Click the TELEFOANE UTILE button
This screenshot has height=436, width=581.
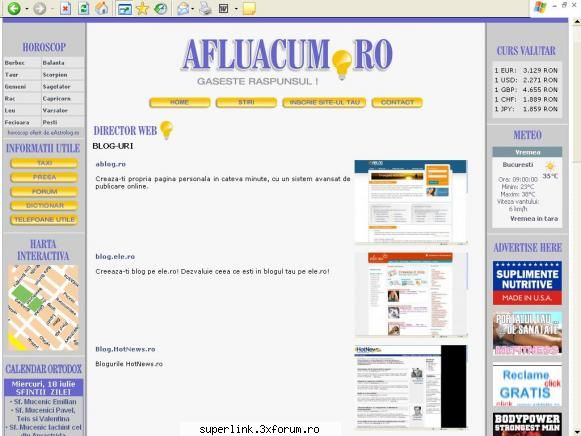coord(44,220)
